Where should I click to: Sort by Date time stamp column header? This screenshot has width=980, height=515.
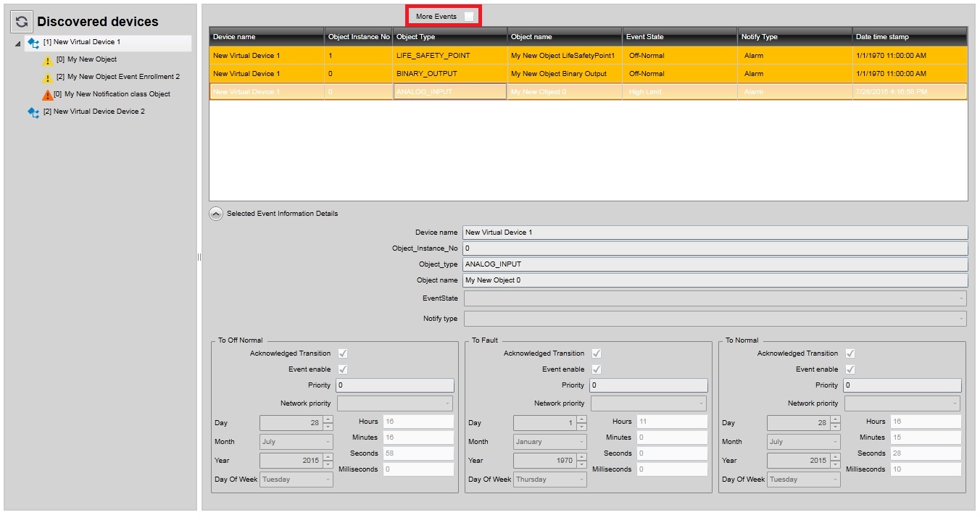click(909, 37)
